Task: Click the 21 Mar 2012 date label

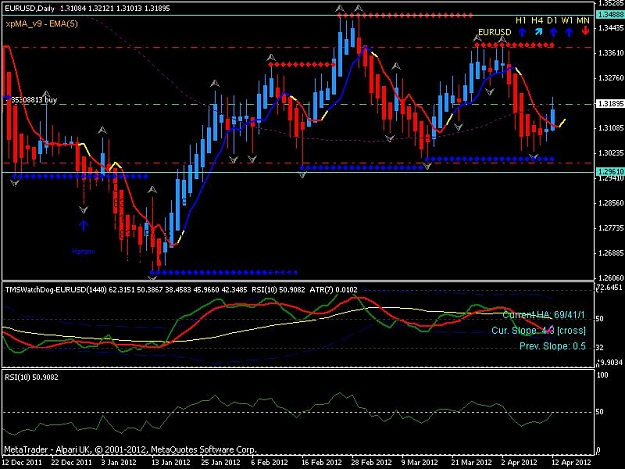Action: (471, 463)
